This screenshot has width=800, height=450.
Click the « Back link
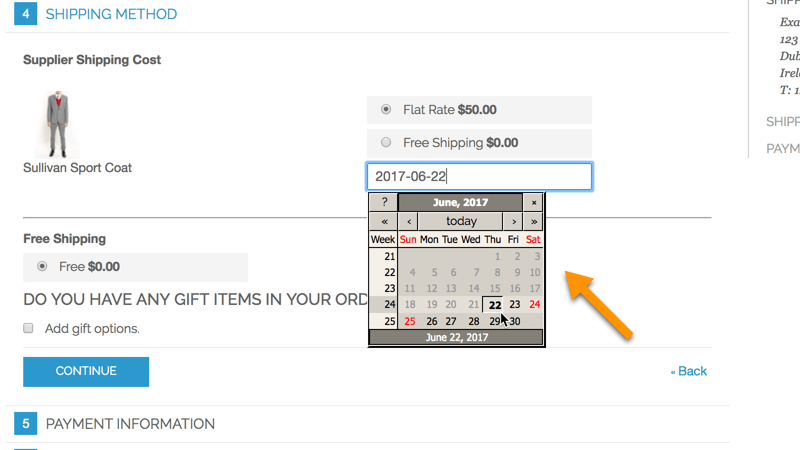(688, 371)
